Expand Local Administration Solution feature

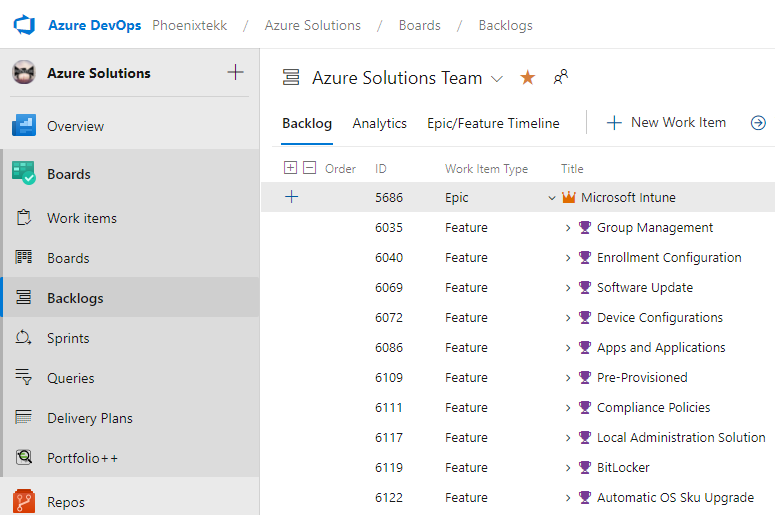pyautogui.click(x=568, y=438)
